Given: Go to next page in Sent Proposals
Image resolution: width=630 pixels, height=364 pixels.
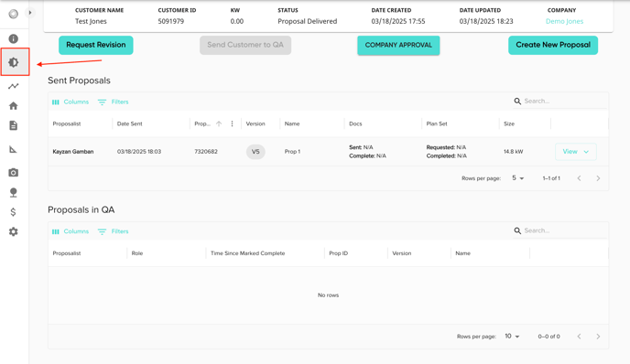Looking at the screenshot, I should coord(598,178).
